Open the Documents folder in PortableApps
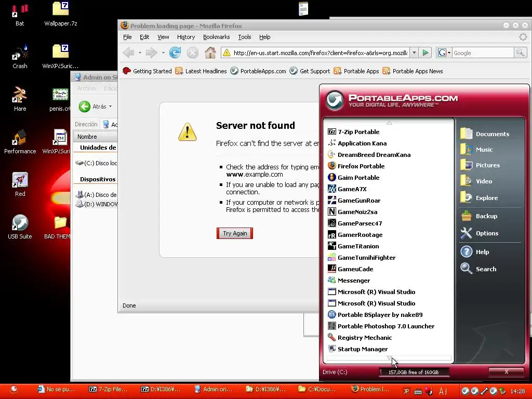Viewport: 532px width, 399px height. tap(485, 134)
